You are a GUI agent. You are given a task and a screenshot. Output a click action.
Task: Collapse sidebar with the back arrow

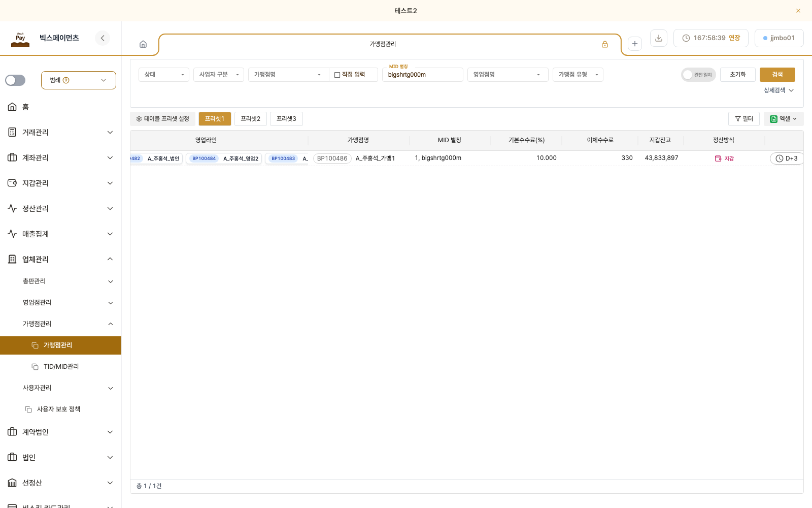point(103,38)
